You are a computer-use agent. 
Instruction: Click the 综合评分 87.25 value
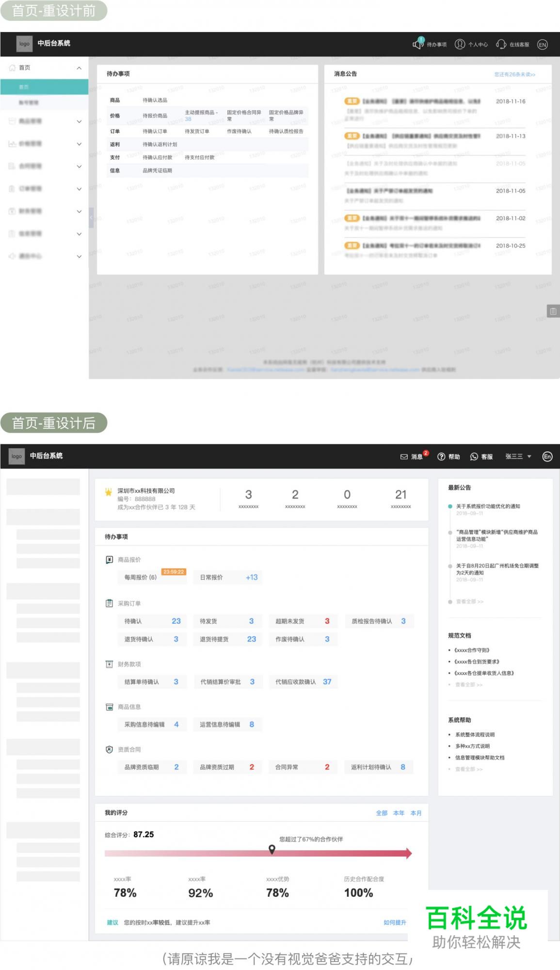click(x=144, y=835)
